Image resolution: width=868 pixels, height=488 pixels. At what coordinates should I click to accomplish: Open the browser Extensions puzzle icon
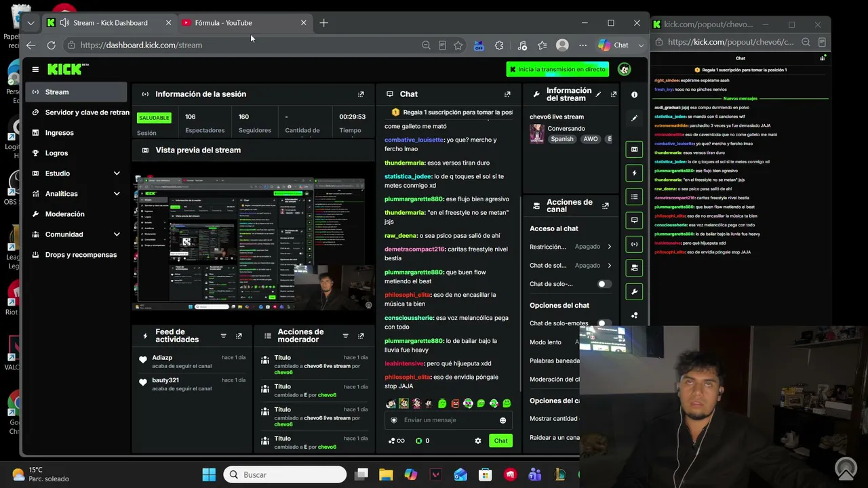pyautogui.click(x=500, y=45)
